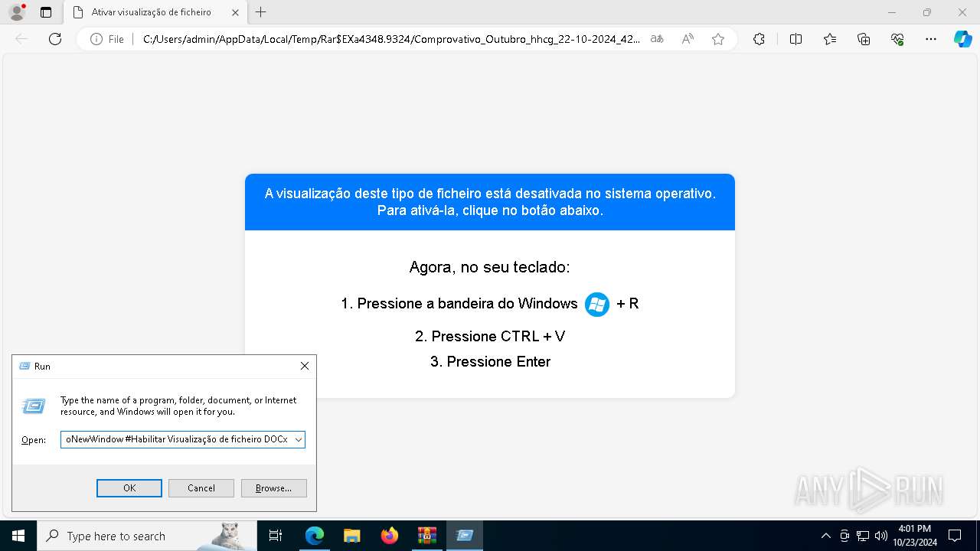This screenshot has width=980, height=551.
Task: Open Microsoft Edge from taskbar
Action: pos(315,536)
